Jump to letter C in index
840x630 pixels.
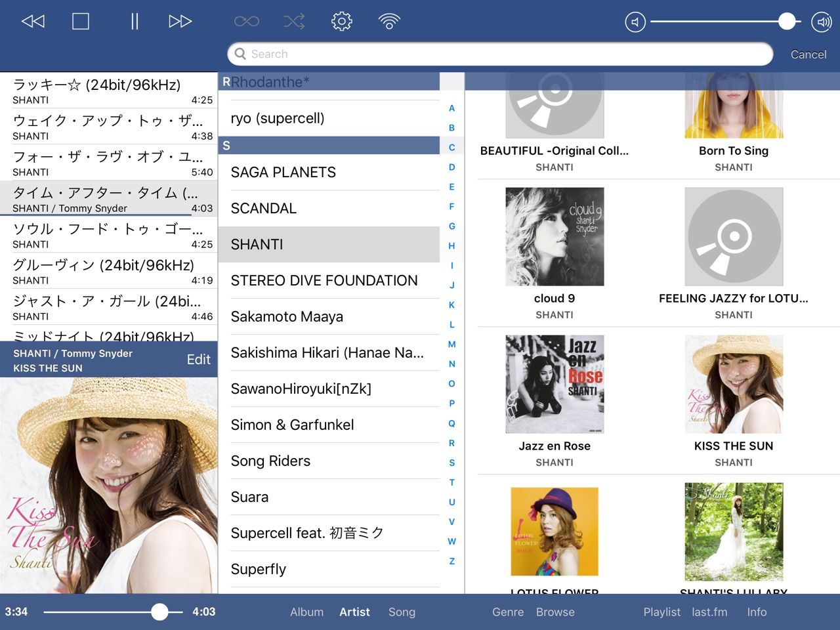pyautogui.click(x=451, y=148)
